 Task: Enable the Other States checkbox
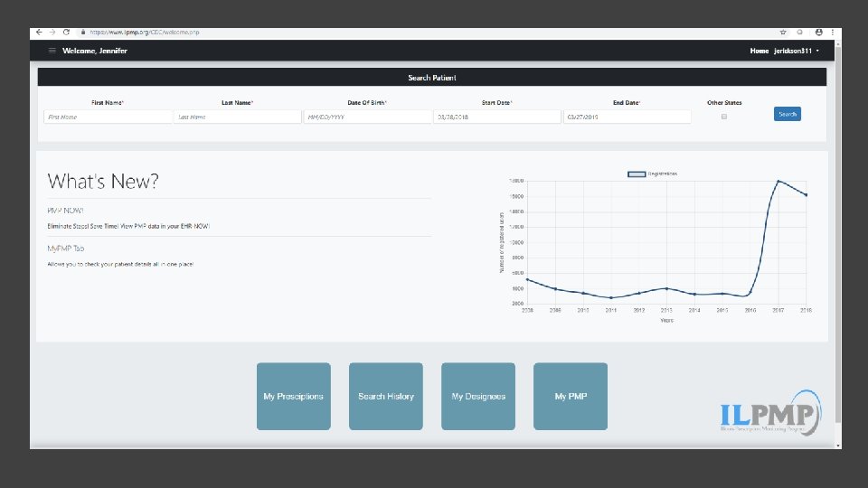[x=724, y=117]
